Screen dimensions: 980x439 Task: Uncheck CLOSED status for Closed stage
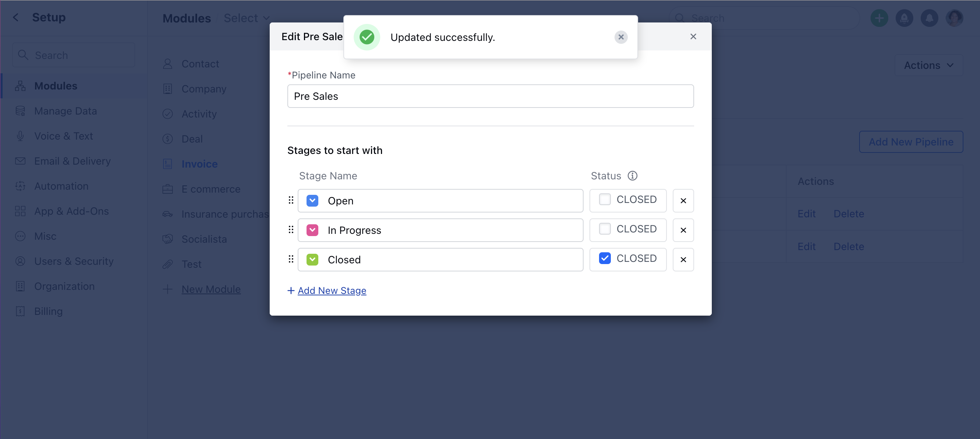[605, 258]
